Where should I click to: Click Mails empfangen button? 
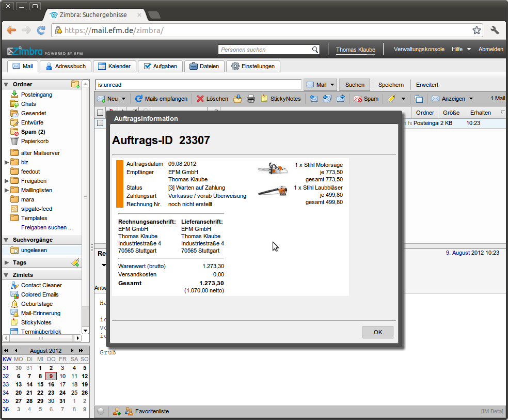coord(161,99)
